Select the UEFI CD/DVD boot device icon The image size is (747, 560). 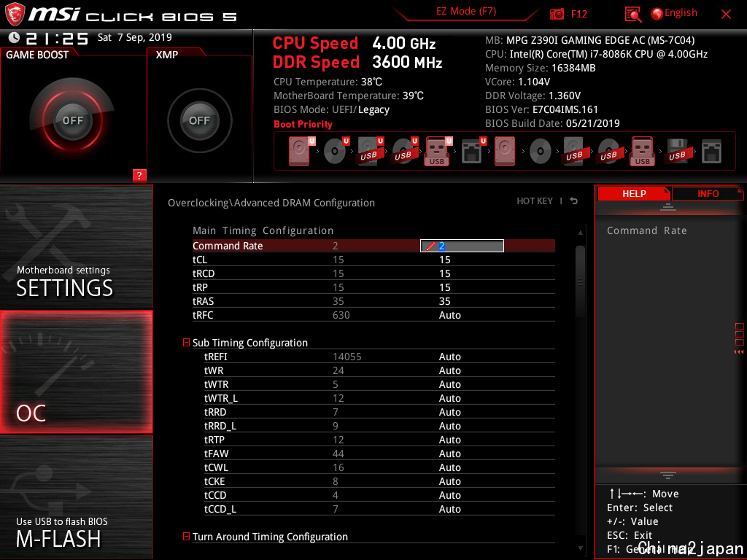point(336,152)
